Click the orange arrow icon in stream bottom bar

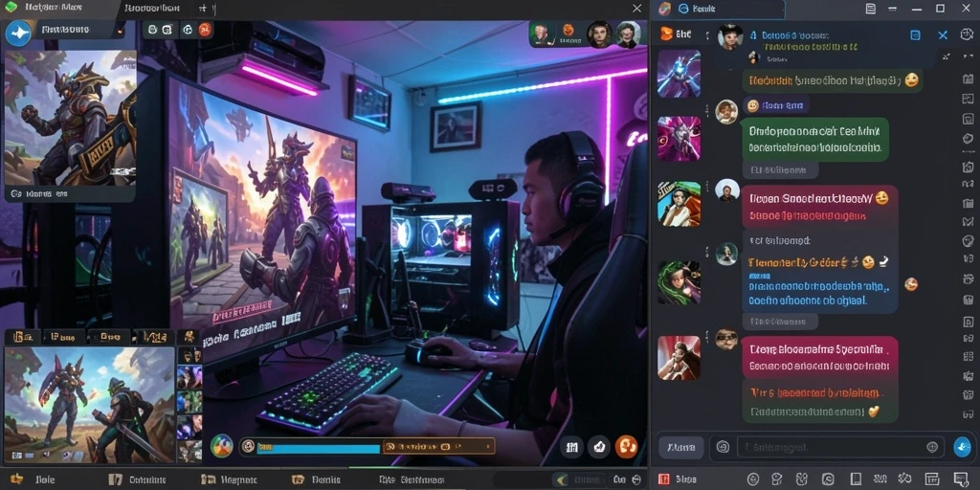click(16, 479)
